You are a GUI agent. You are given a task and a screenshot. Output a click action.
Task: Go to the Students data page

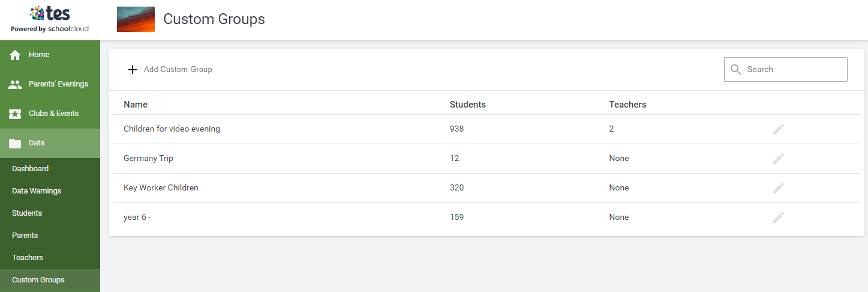(x=27, y=213)
